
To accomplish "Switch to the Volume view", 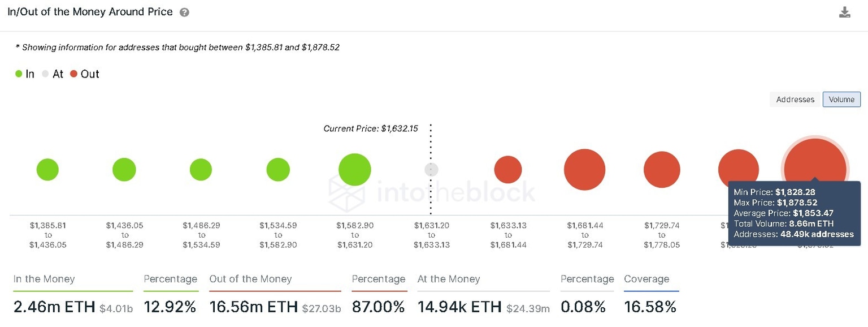I will tap(841, 99).
